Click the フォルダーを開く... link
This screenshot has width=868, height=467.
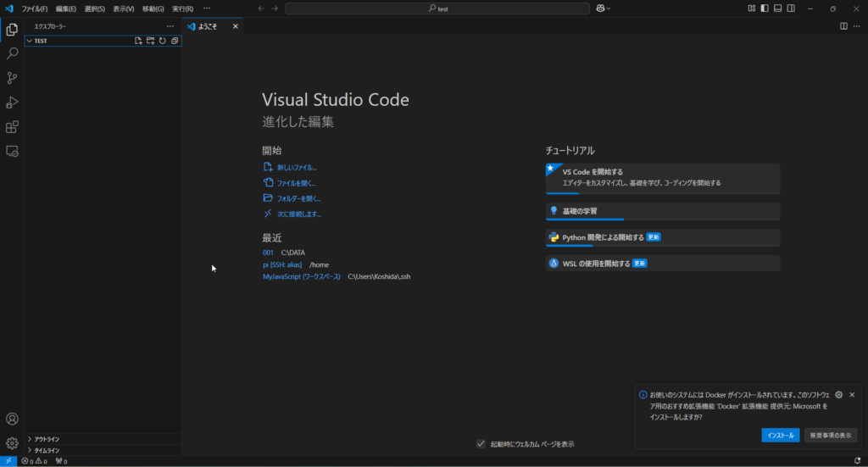tap(299, 198)
